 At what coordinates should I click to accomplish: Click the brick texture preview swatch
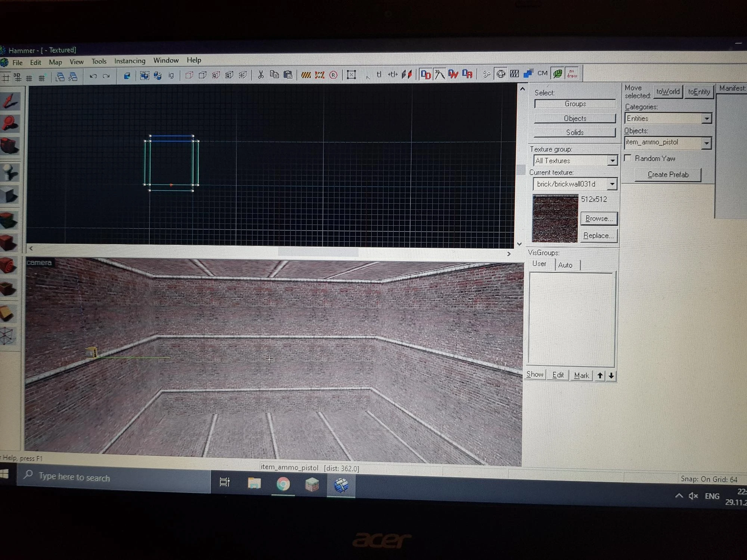555,219
